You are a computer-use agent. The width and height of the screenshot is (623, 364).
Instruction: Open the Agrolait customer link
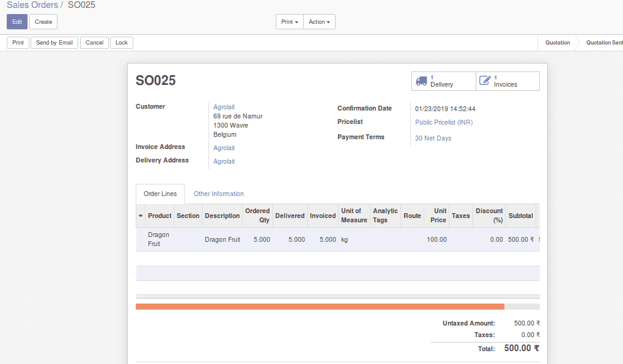pos(224,107)
